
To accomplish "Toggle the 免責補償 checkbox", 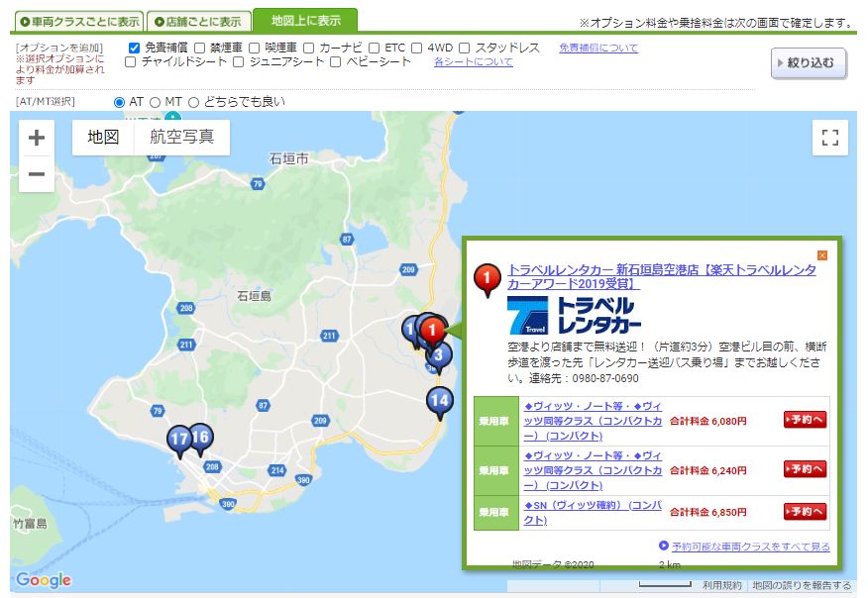I will 134,49.
